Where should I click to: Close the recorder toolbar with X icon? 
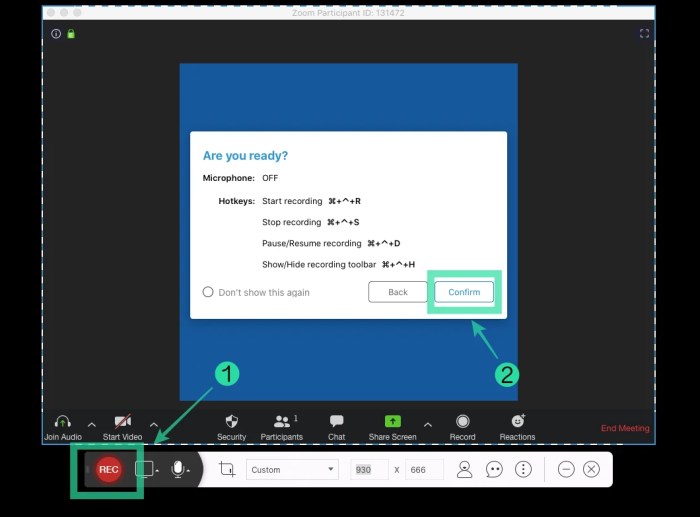click(592, 469)
